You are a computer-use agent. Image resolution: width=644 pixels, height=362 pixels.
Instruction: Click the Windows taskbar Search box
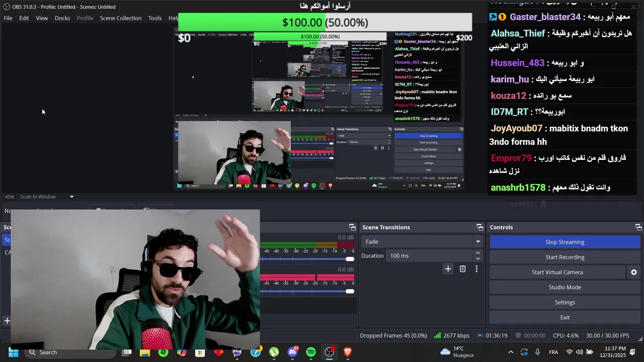click(70, 352)
